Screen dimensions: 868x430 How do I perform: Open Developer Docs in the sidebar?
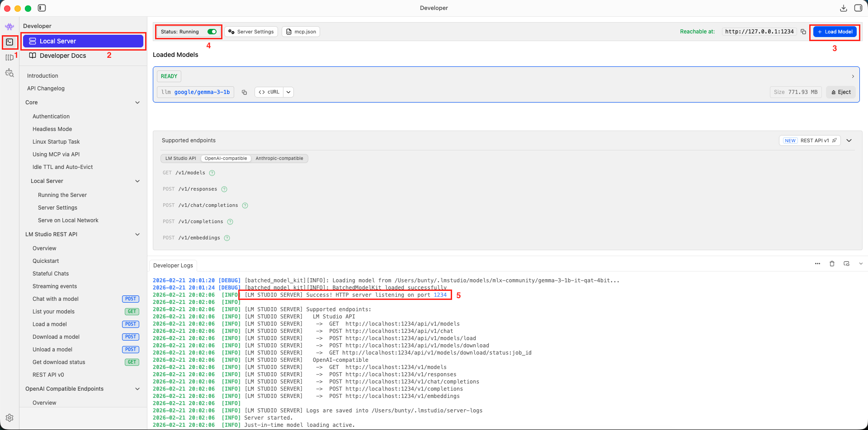pyautogui.click(x=62, y=56)
